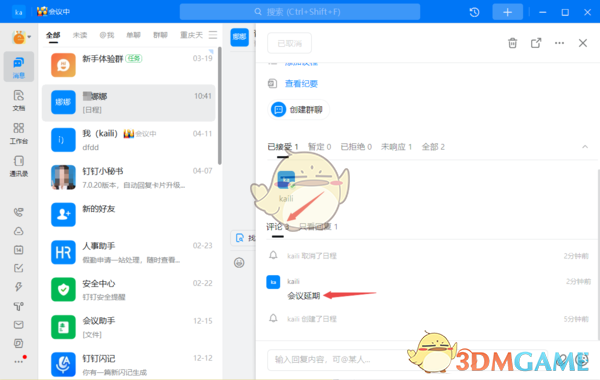Open schedule in a separate window icon

point(536,43)
